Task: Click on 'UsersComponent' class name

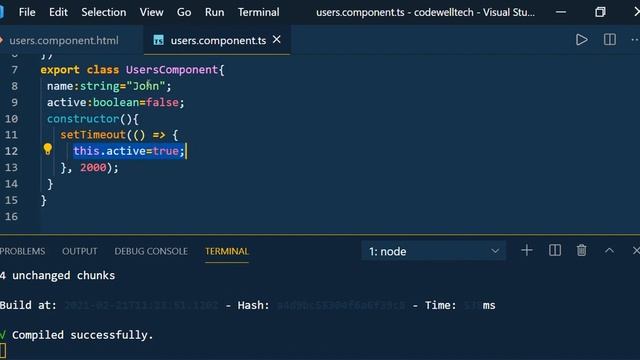Action: click(172, 70)
